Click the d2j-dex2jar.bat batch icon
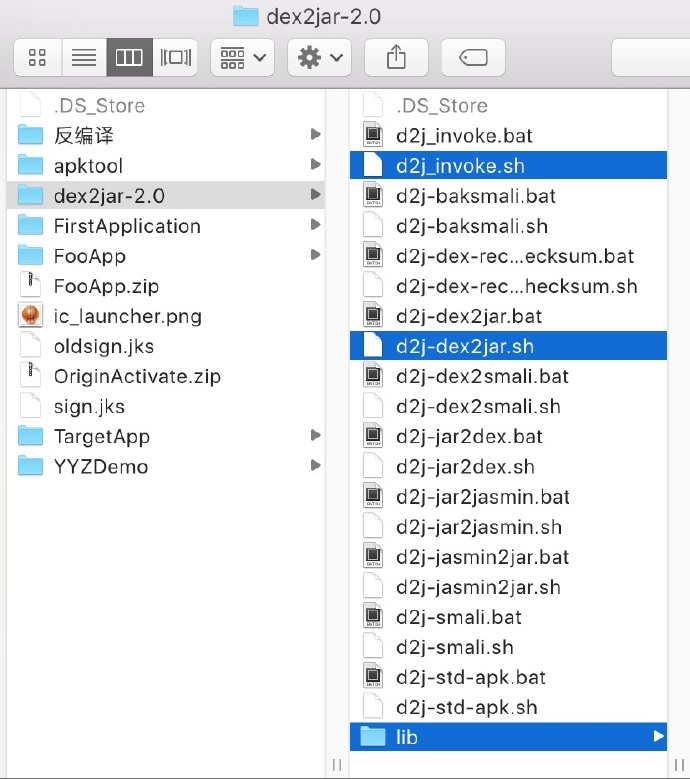This screenshot has height=779, width=690. point(373,315)
